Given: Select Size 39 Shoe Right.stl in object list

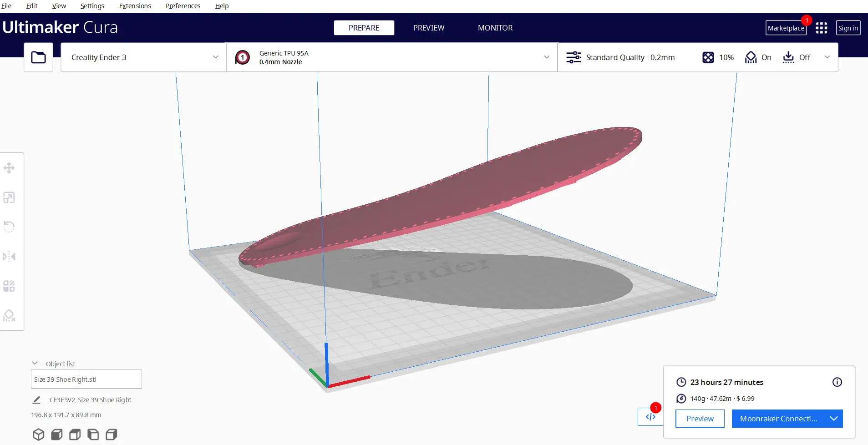Looking at the screenshot, I should click(x=86, y=379).
